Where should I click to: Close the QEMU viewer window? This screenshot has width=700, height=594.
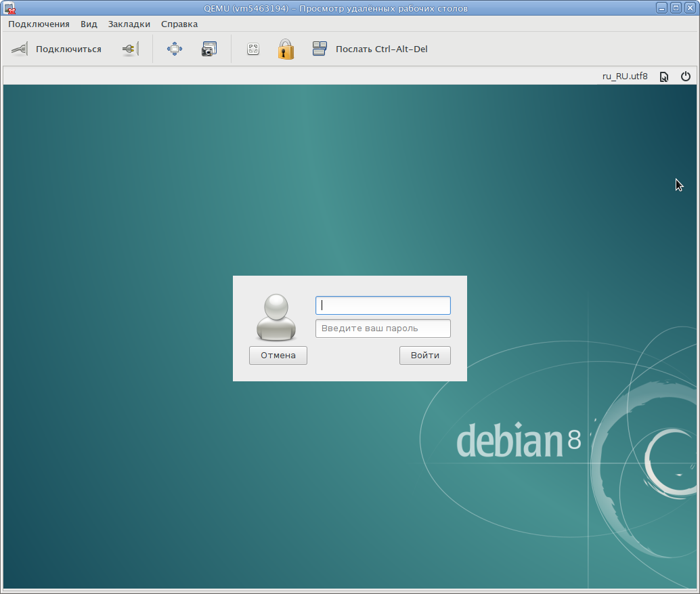690,8
